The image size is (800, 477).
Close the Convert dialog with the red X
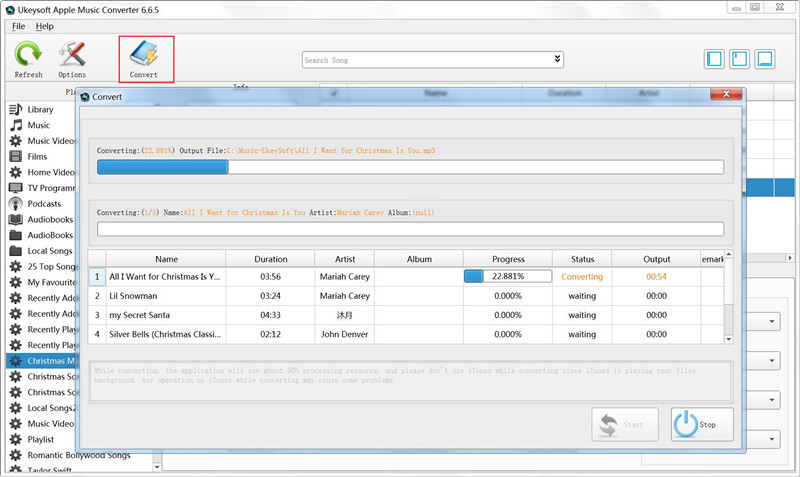tap(726, 94)
